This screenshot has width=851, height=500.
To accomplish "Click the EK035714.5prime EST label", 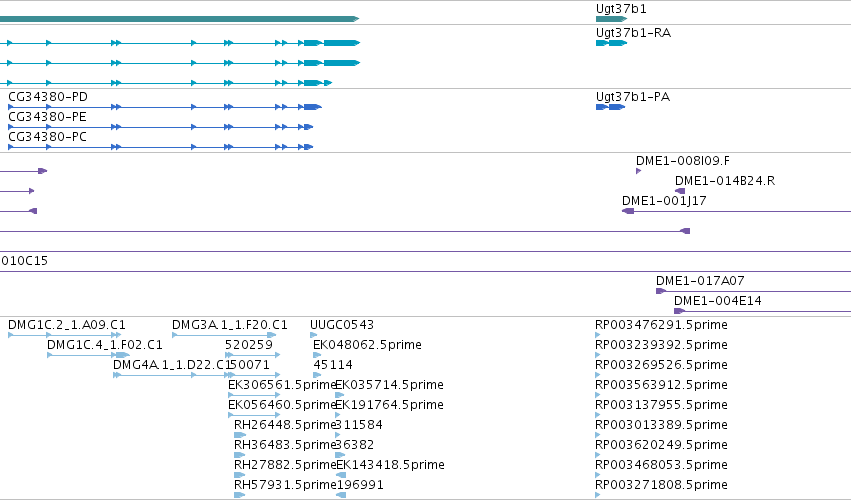I will point(390,385).
